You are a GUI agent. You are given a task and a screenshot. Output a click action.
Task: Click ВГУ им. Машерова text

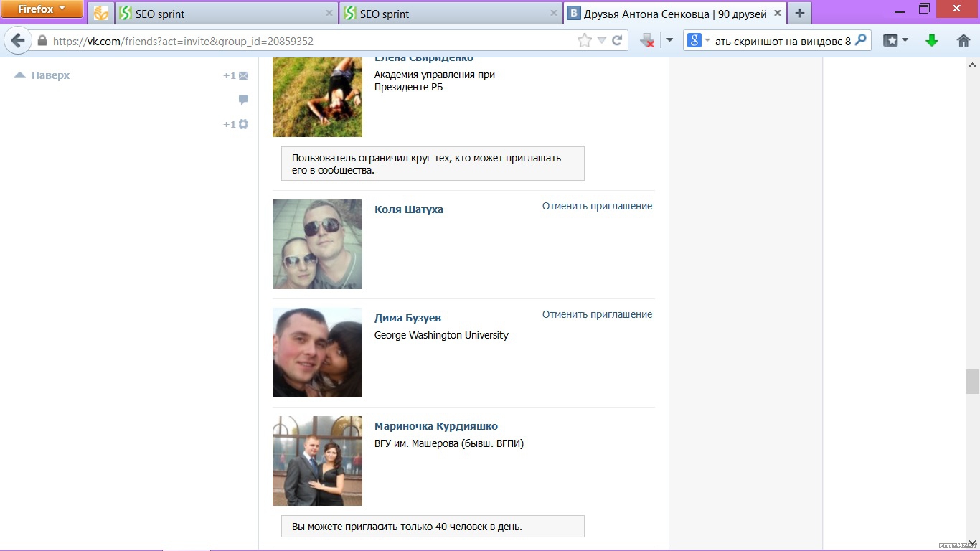click(x=449, y=443)
